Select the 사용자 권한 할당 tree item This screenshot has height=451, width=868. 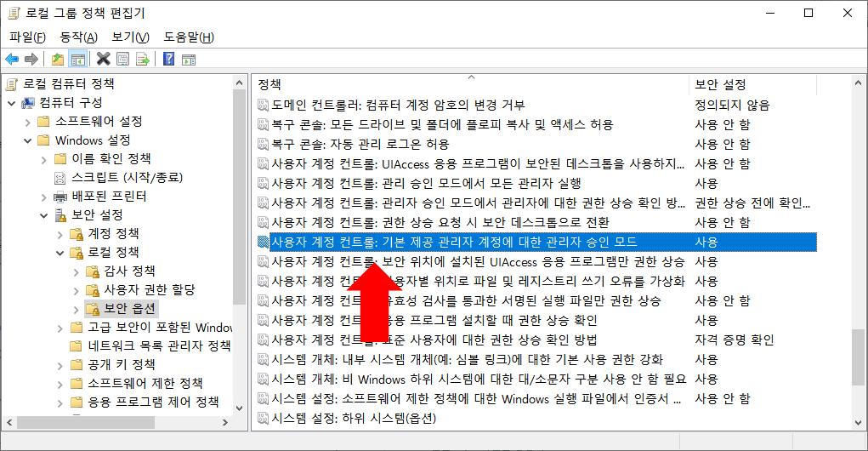pyautogui.click(x=150, y=290)
